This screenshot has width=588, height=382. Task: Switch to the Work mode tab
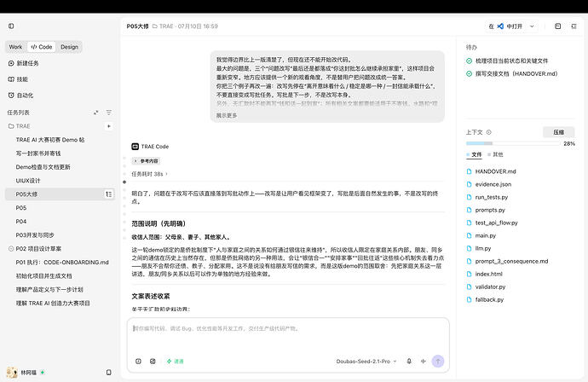15,47
